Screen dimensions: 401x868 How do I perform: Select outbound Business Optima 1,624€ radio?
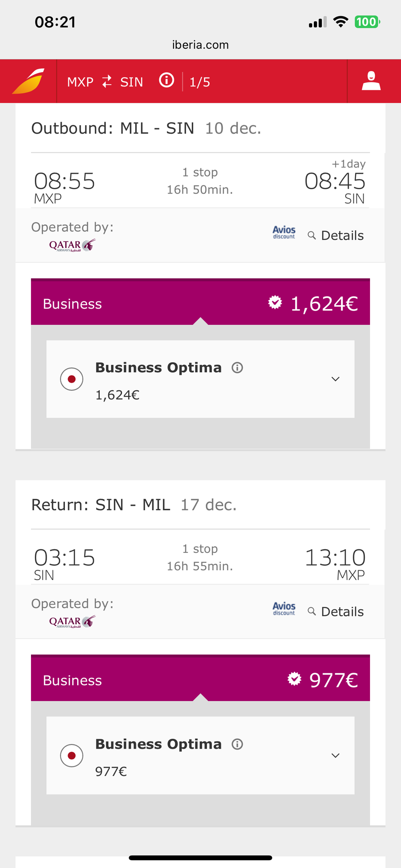coord(72,379)
